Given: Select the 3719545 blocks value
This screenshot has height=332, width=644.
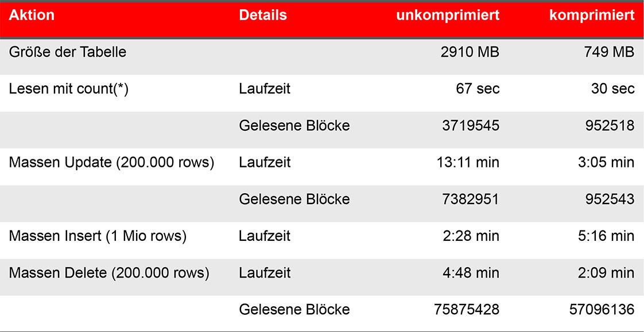Looking at the screenshot, I should [471, 126].
